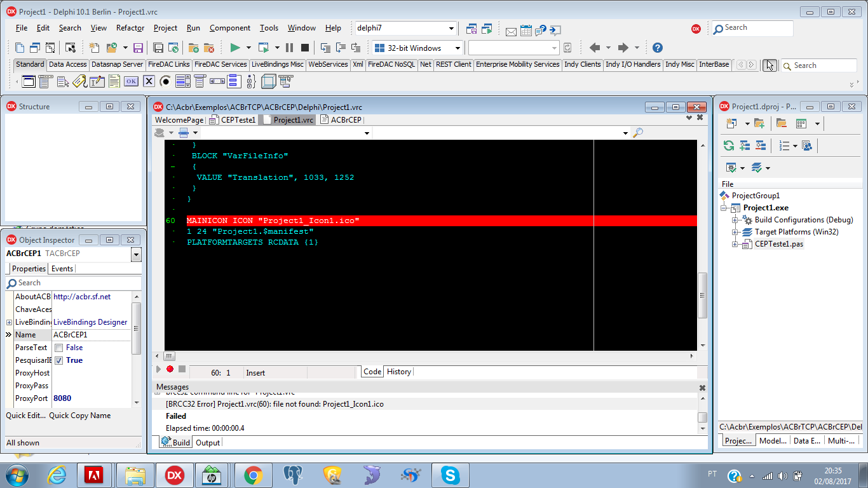
Task: Expand the CEPTeste1.pas tree node
Action: (x=735, y=244)
